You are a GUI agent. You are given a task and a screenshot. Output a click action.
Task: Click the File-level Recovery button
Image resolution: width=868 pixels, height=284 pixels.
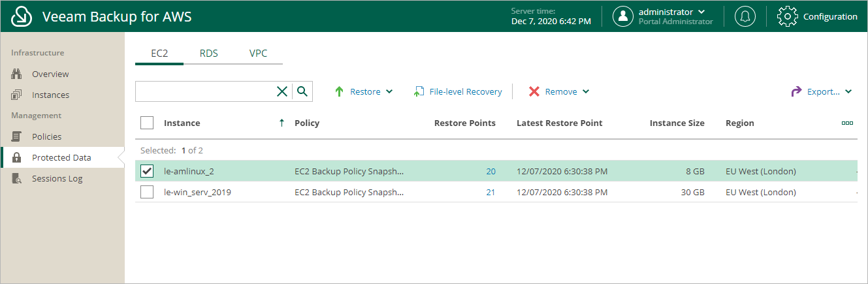click(x=458, y=92)
